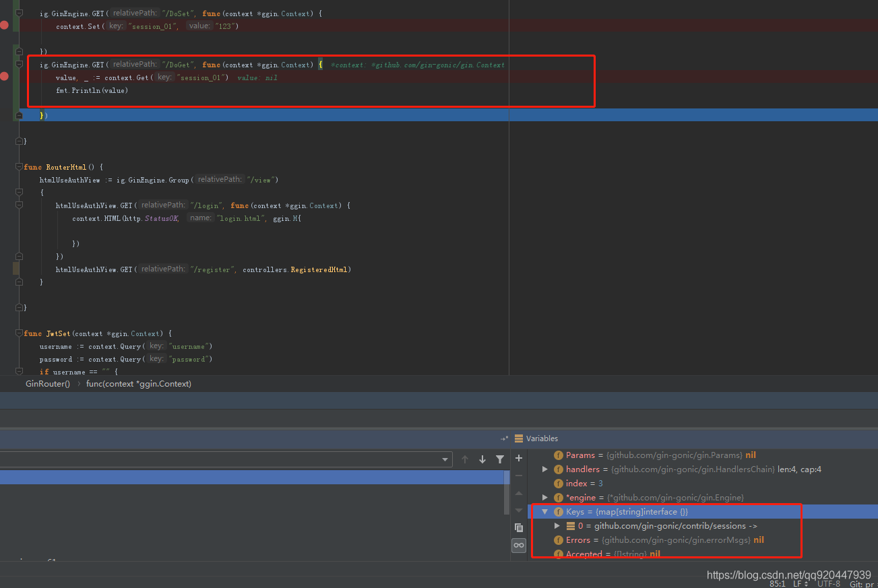Click the move watch down triangle
Viewport: 878px width, 588px height.
pyautogui.click(x=519, y=510)
